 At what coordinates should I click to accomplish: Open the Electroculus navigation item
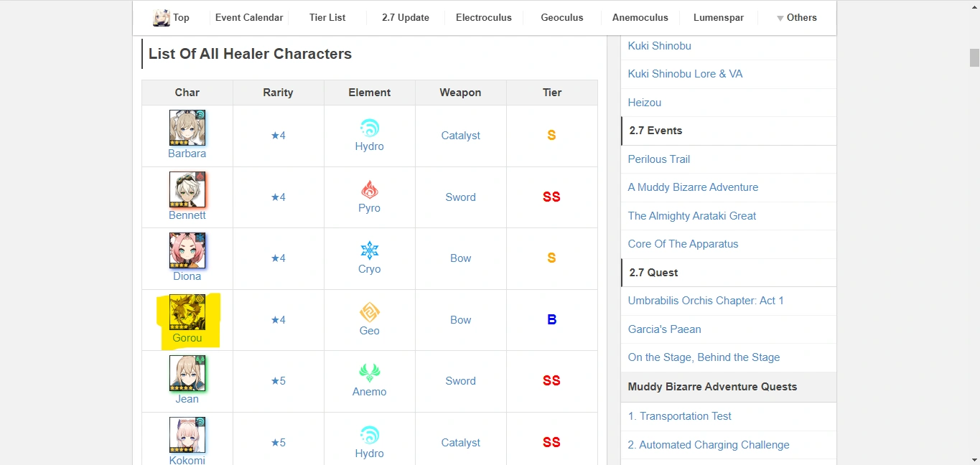point(484,18)
